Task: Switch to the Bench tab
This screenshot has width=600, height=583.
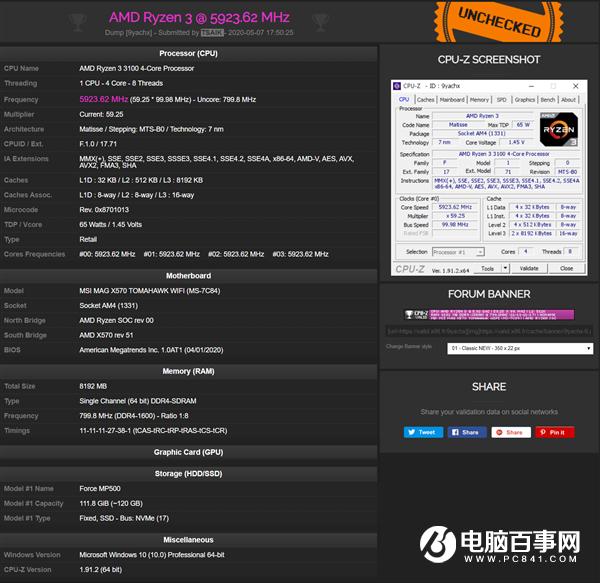Action: click(548, 100)
